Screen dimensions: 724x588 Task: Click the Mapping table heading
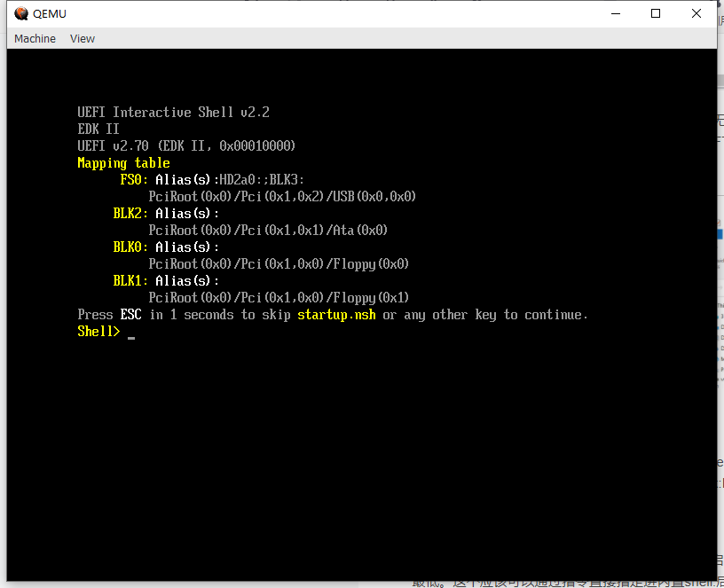(123, 162)
